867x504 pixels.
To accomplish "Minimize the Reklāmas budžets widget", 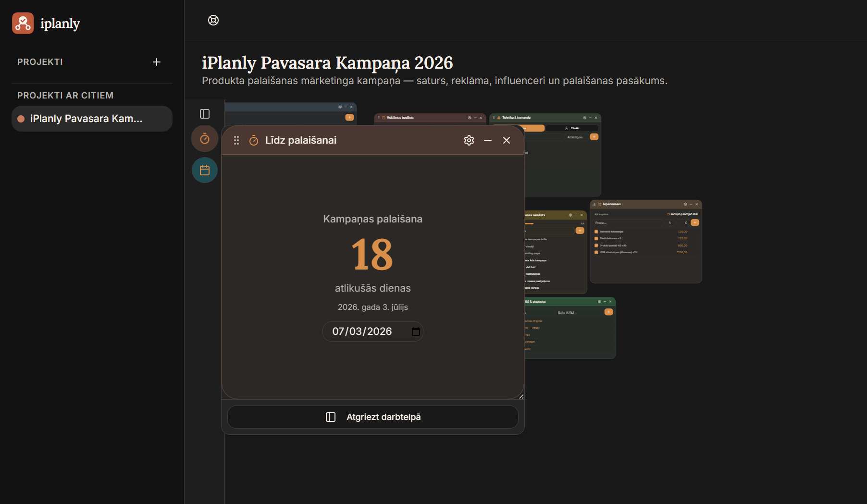I will pos(475,118).
